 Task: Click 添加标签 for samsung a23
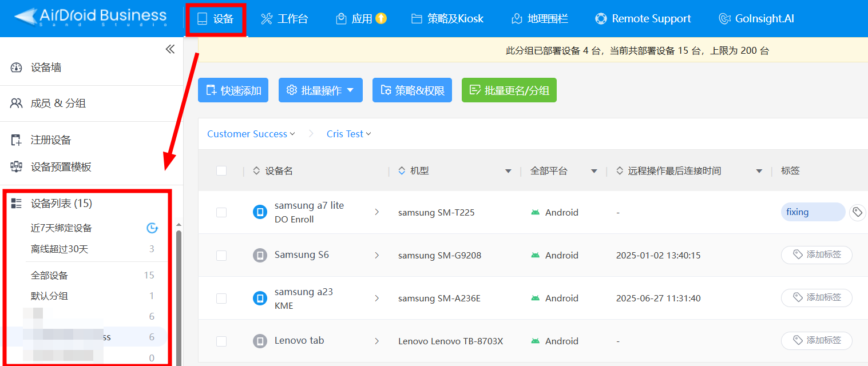(817, 298)
